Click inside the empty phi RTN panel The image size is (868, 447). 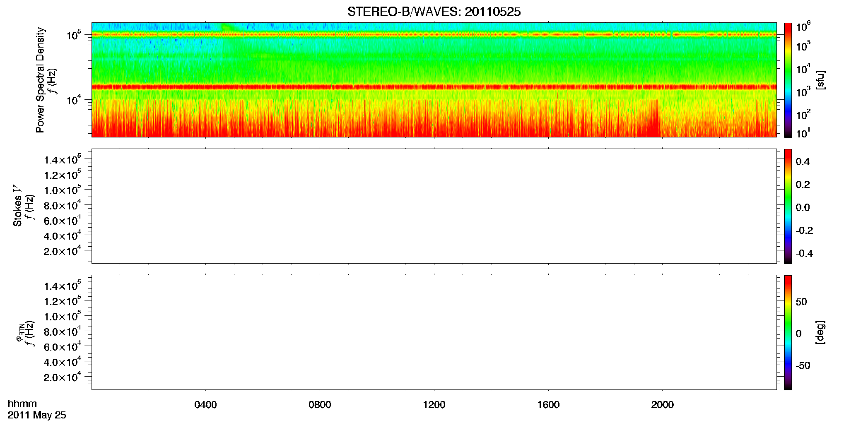click(x=434, y=332)
